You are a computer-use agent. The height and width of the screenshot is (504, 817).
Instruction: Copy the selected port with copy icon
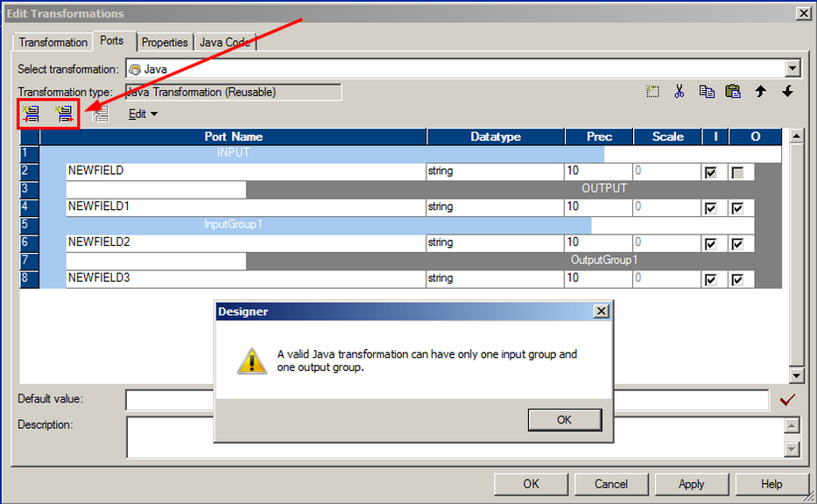(707, 91)
